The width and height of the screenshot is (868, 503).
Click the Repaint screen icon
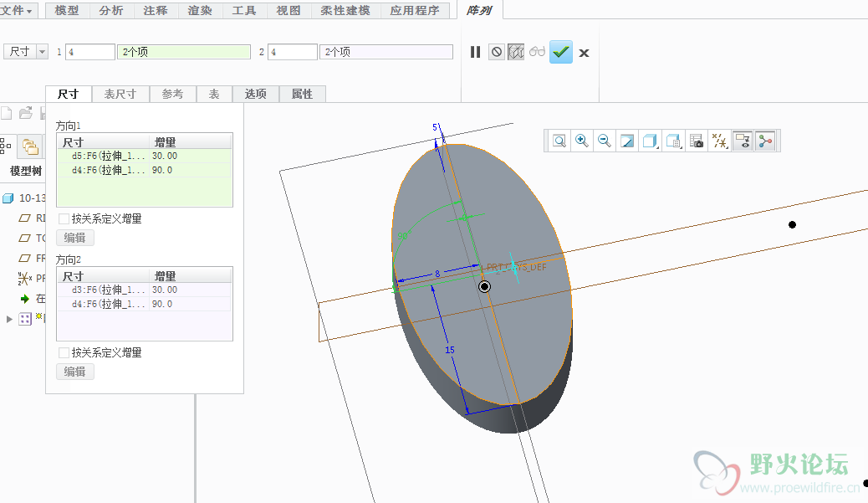point(627,141)
